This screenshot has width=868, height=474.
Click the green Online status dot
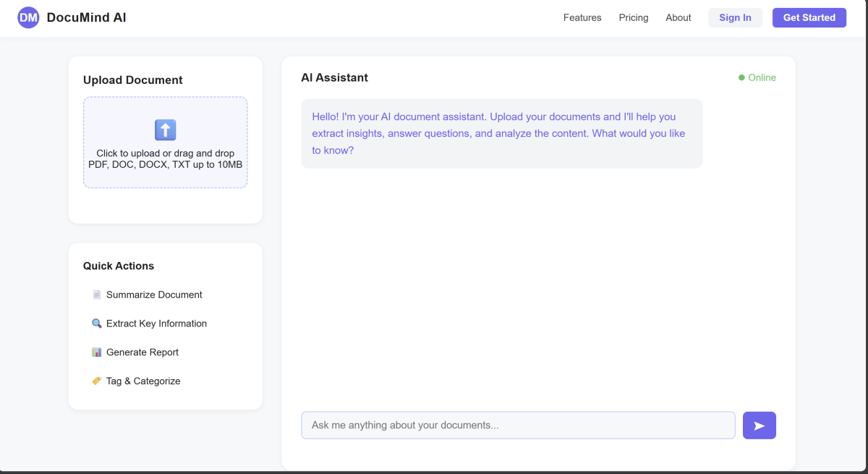coord(741,78)
